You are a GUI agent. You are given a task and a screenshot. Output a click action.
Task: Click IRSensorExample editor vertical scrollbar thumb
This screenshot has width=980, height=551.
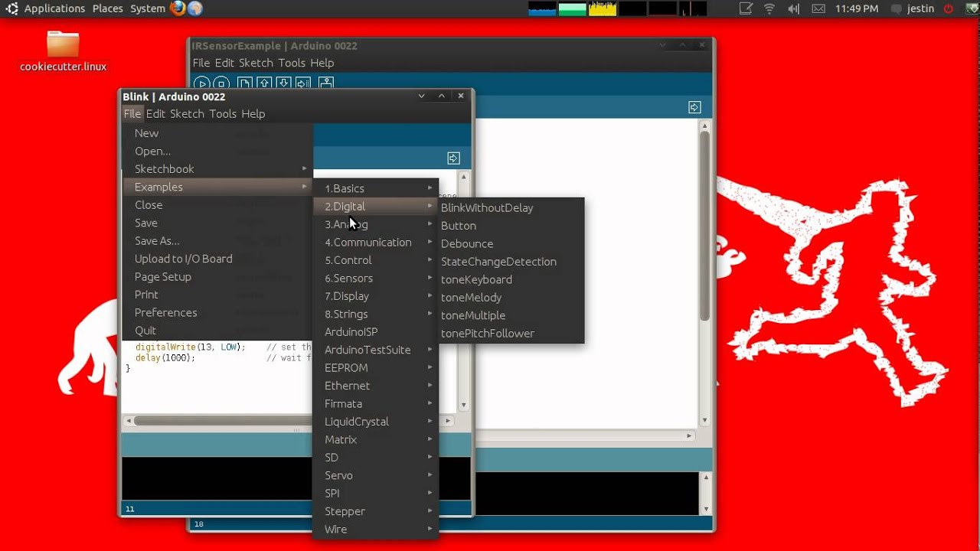(x=704, y=226)
